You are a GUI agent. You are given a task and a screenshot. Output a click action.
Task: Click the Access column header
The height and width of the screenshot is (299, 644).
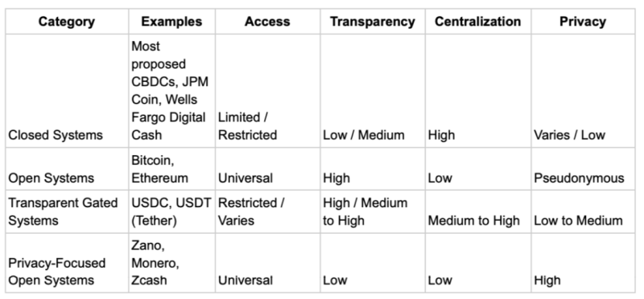click(x=267, y=22)
